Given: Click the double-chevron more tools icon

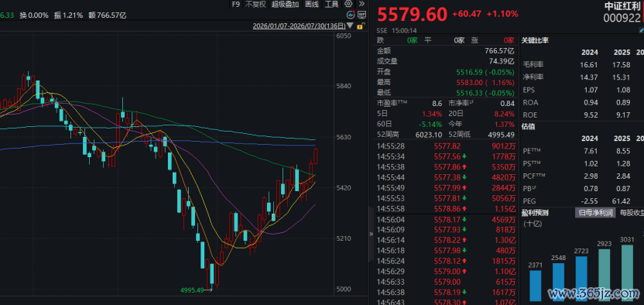Looking at the screenshot, I should tap(361, 4).
